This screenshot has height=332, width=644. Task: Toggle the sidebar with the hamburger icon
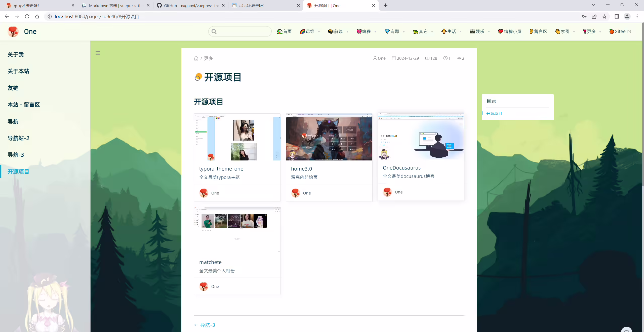coord(98,53)
